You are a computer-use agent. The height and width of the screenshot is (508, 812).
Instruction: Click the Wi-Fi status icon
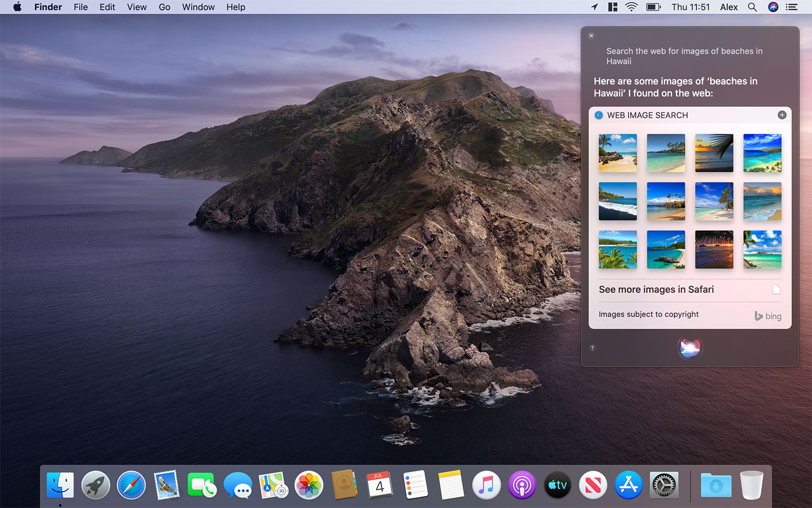click(631, 7)
